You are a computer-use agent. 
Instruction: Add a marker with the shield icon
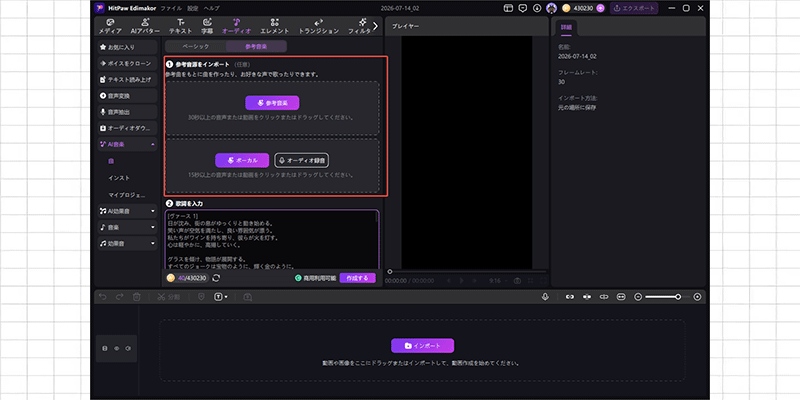tap(201, 296)
